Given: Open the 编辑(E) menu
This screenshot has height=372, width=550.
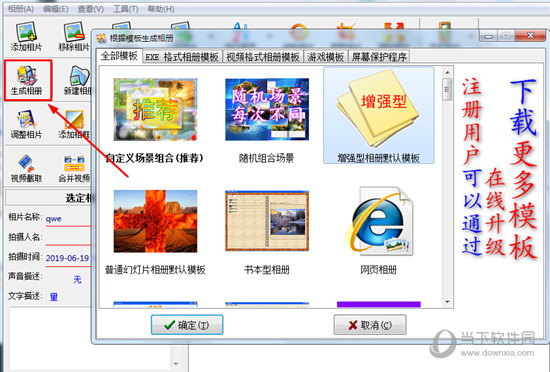Looking at the screenshot, I should (55, 9).
